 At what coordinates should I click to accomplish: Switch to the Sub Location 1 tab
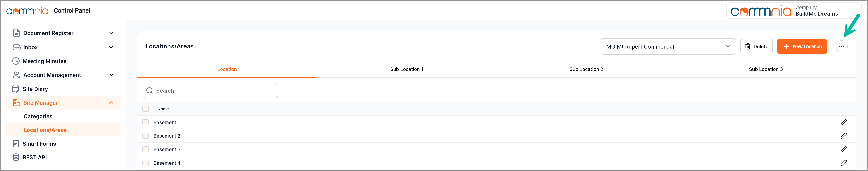(x=406, y=69)
